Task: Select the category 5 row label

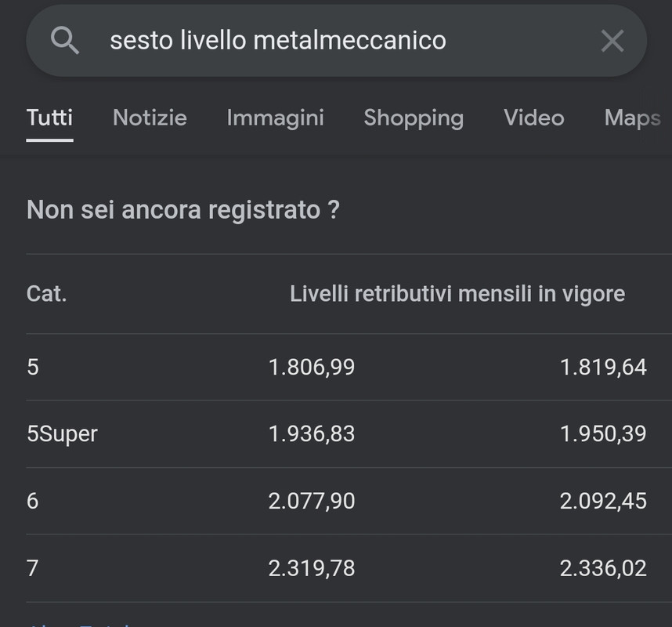Action: coord(33,367)
